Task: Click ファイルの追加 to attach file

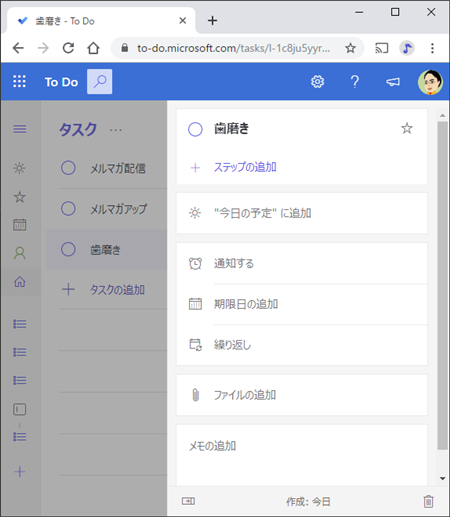Action: 302,395
